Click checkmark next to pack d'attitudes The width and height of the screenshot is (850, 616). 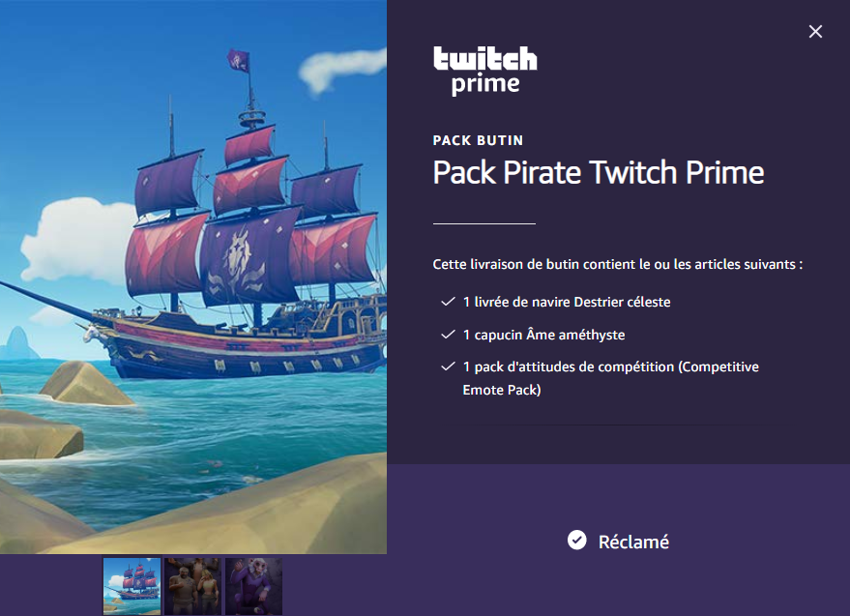[x=448, y=367]
